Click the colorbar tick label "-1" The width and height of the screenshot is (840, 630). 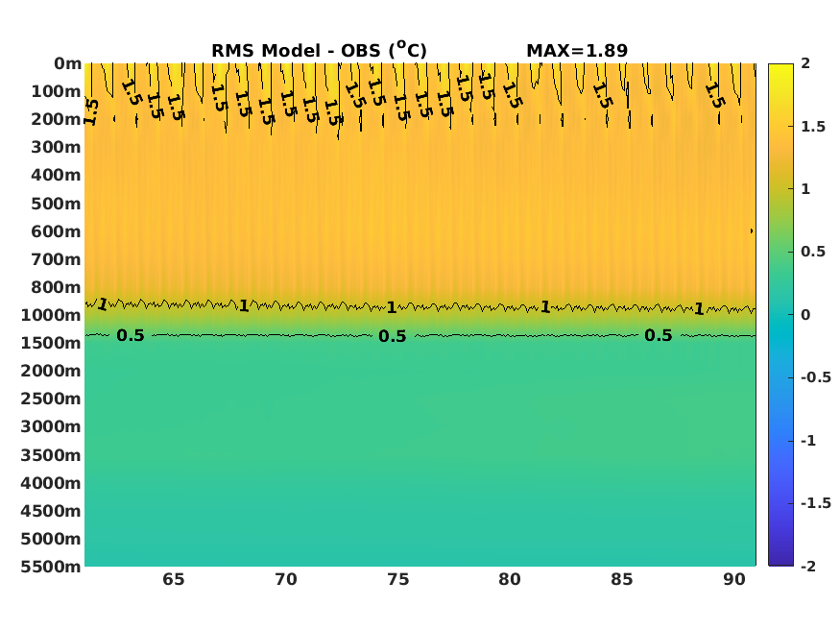click(808, 441)
